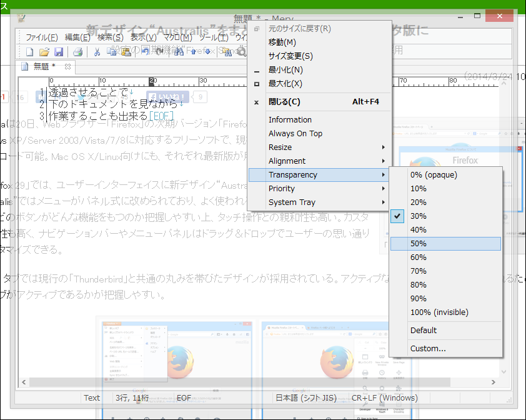This screenshot has width=526, height=420.
Task: Set transparency to 100% (invisible)
Action: [445, 312]
